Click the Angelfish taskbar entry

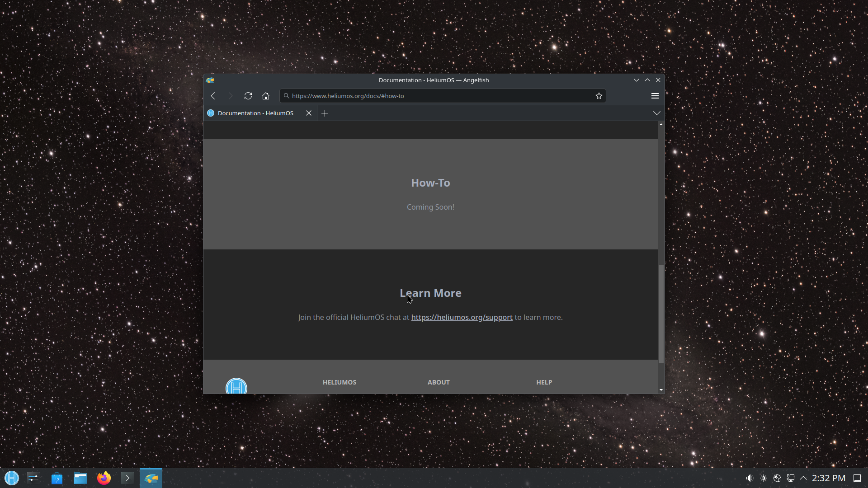point(151,478)
